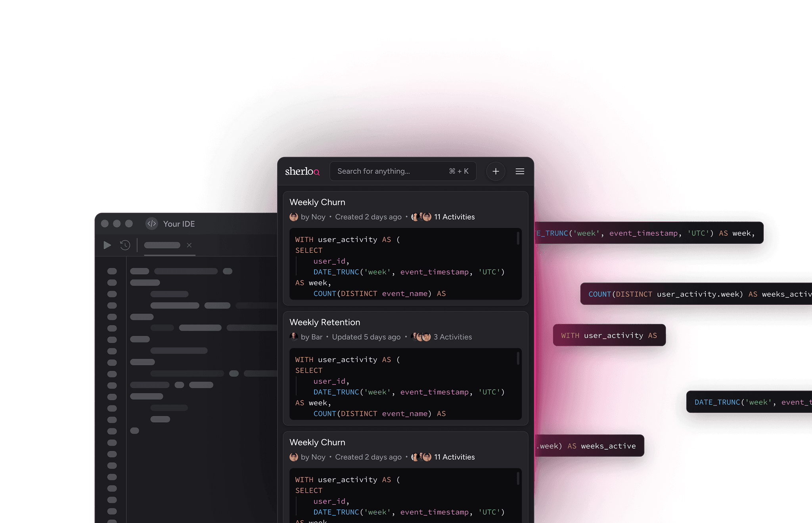Open history via the clock icon in Your IDE

coord(125,245)
